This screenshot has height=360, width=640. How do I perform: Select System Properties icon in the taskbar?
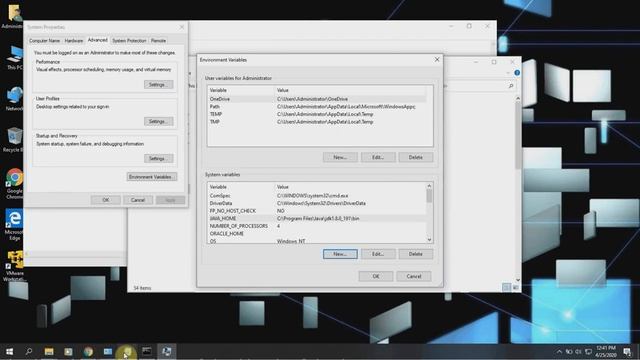tap(167, 351)
